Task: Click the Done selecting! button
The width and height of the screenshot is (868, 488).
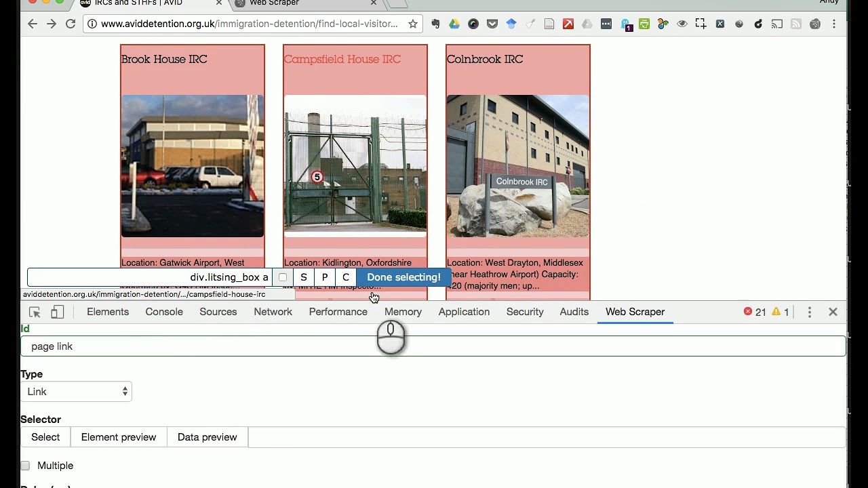Action: click(403, 277)
